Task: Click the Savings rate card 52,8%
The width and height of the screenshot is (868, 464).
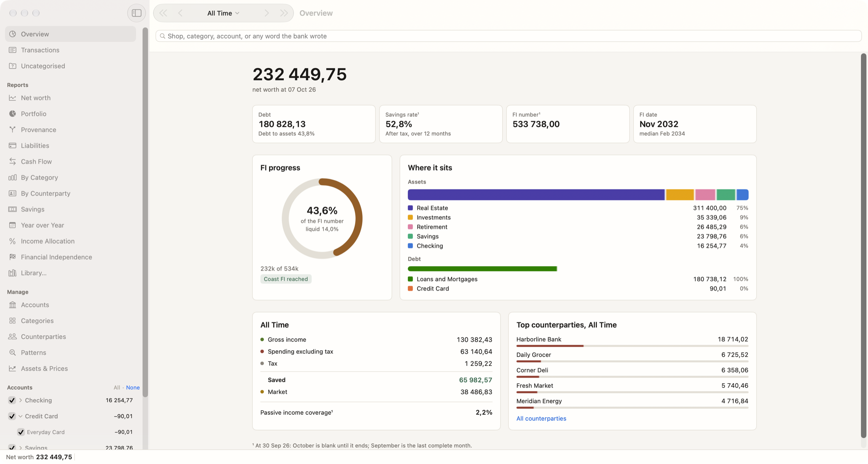Action: 441,124
